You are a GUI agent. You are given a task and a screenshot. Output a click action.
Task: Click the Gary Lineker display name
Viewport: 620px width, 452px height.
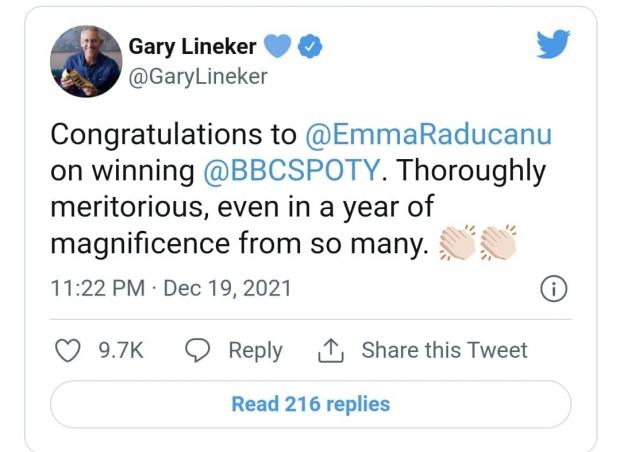point(193,46)
